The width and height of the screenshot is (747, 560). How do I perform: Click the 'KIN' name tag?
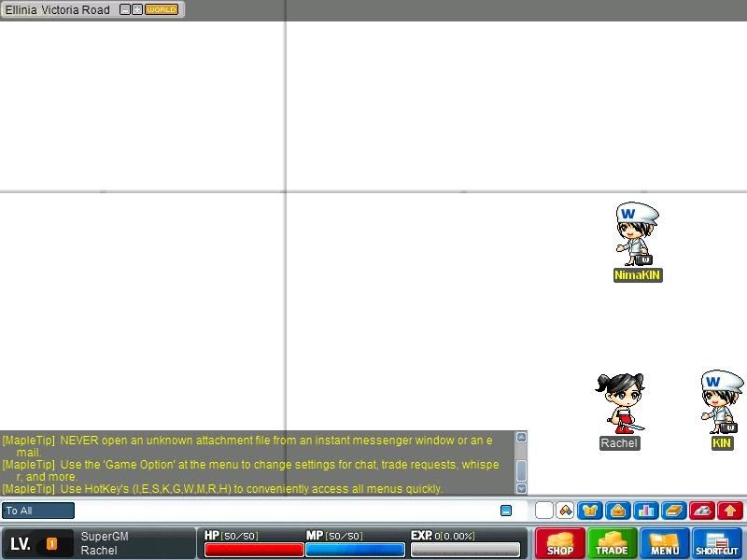[x=722, y=443]
